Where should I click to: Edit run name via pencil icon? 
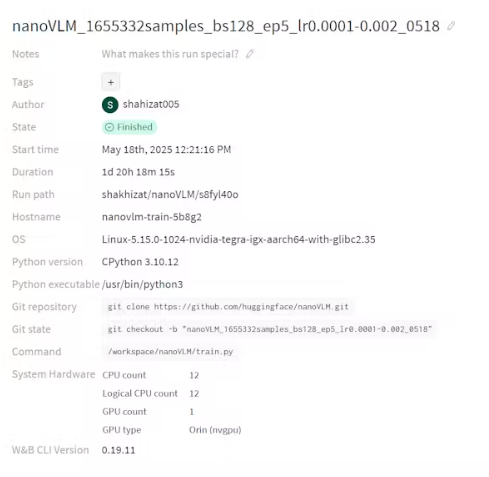(x=451, y=26)
